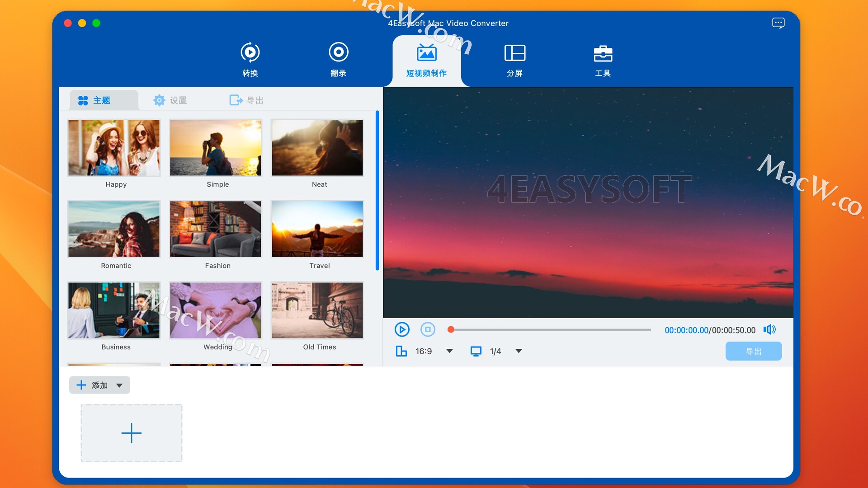Screen dimensions: 868x488
Task: Select the 主题 theme sub-tab
Action: click(104, 100)
